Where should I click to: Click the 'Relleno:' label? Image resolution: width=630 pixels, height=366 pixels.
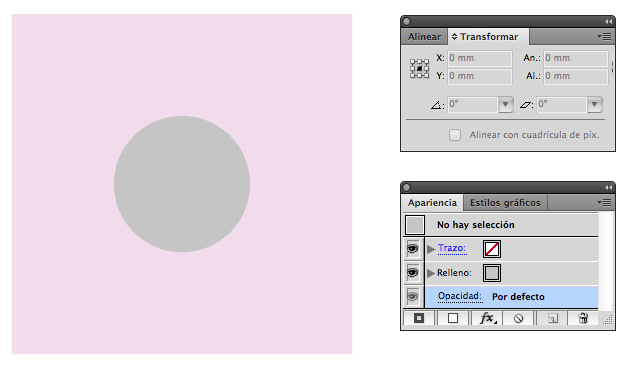(x=454, y=273)
